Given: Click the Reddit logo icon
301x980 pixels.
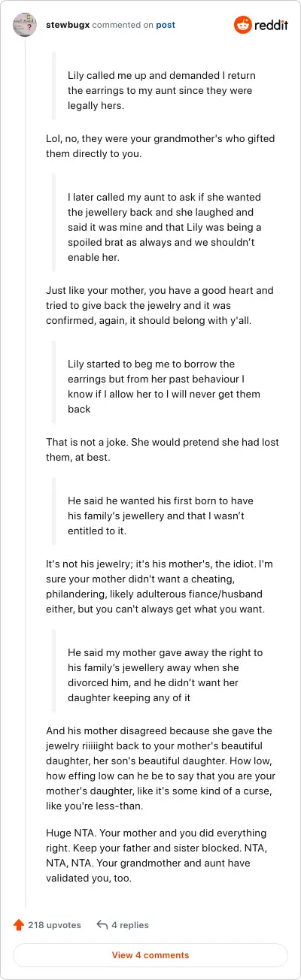Looking at the screenshot, I should pos(245,25).
